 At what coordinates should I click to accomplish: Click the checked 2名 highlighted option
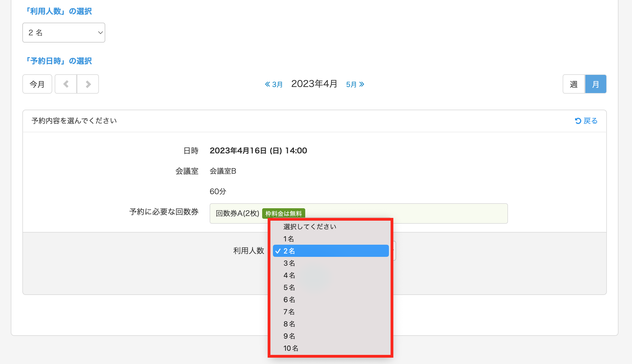tap(331, 251)
